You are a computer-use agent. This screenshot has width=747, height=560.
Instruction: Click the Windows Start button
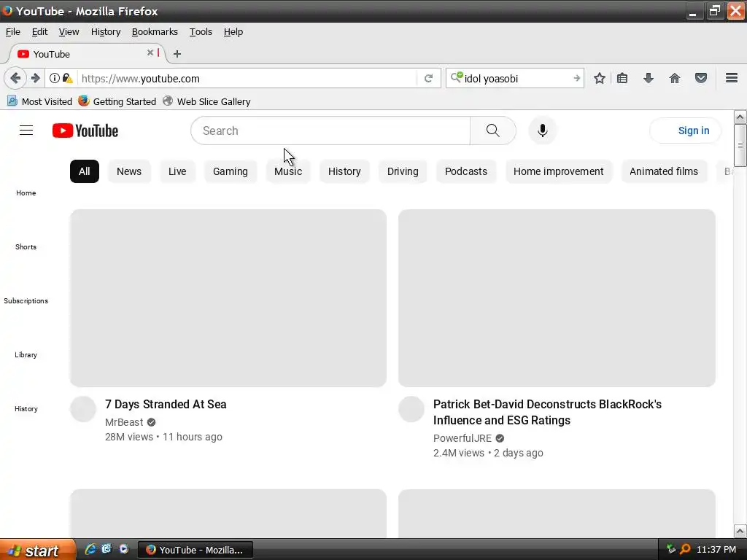(x=38, y=550)
